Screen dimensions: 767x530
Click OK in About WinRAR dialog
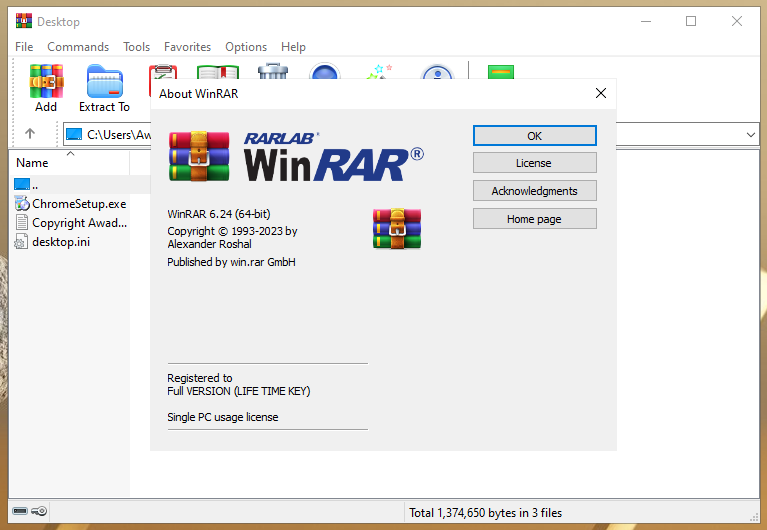coord(535,136)
